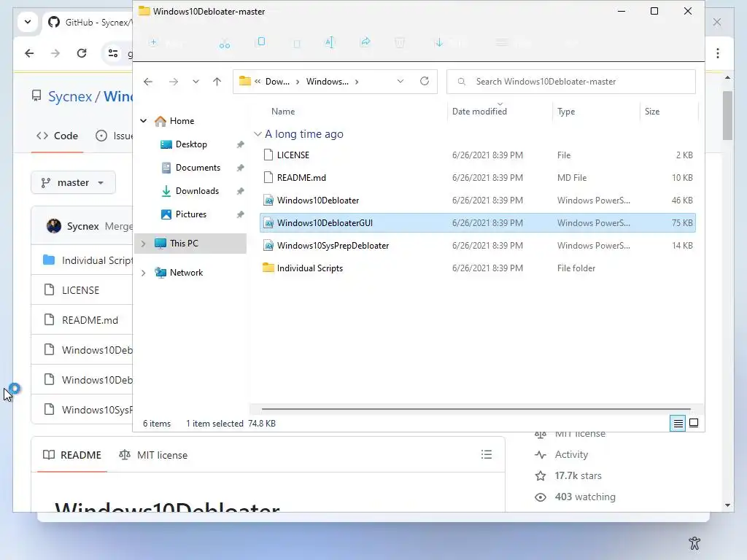Click the Search Windows10Debloater-master field
This screenshot has height=560, width=747.
click(570, 82)
